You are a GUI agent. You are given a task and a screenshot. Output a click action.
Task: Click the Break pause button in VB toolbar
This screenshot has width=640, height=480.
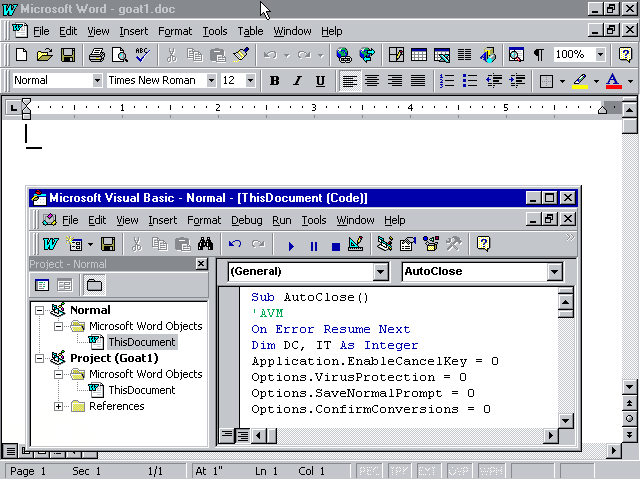[x=313, y=246]
